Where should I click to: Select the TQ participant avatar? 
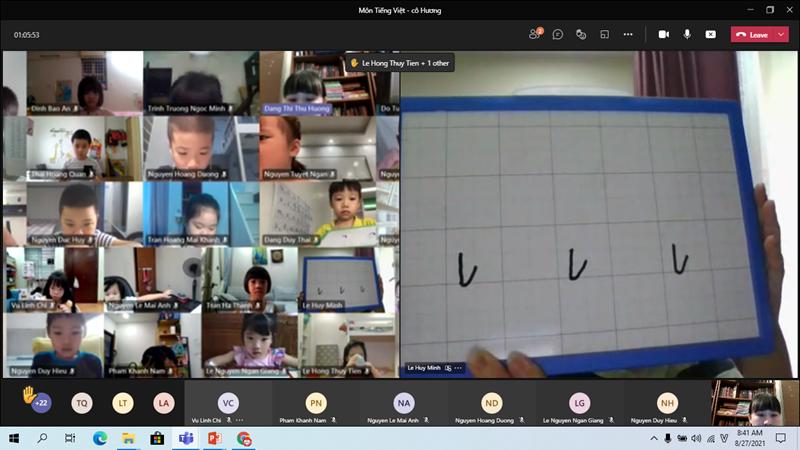82,403
